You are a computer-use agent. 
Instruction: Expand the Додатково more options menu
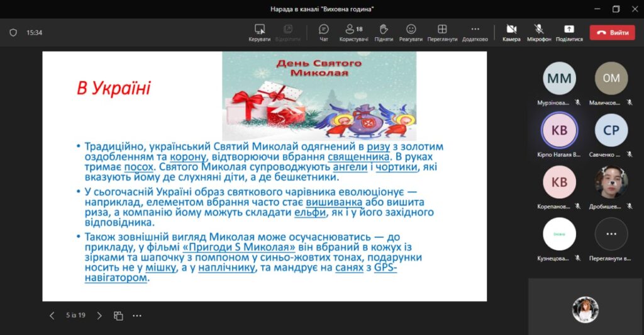point(475,32)
